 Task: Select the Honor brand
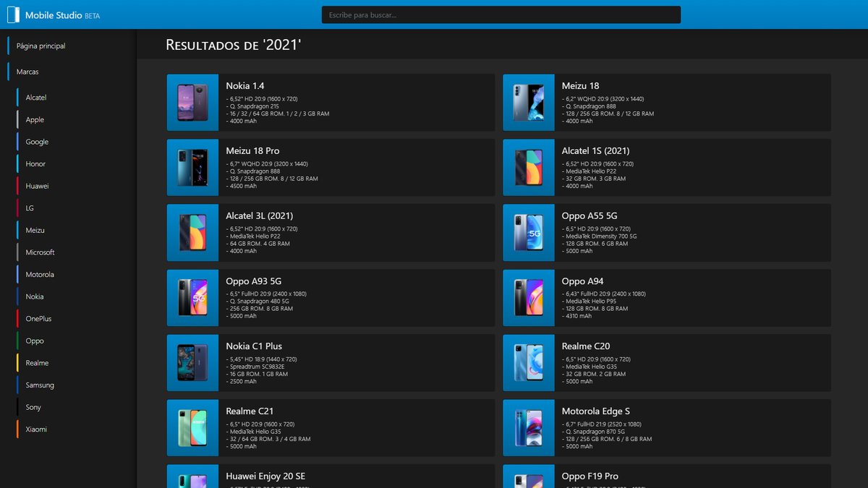point(35,164)
